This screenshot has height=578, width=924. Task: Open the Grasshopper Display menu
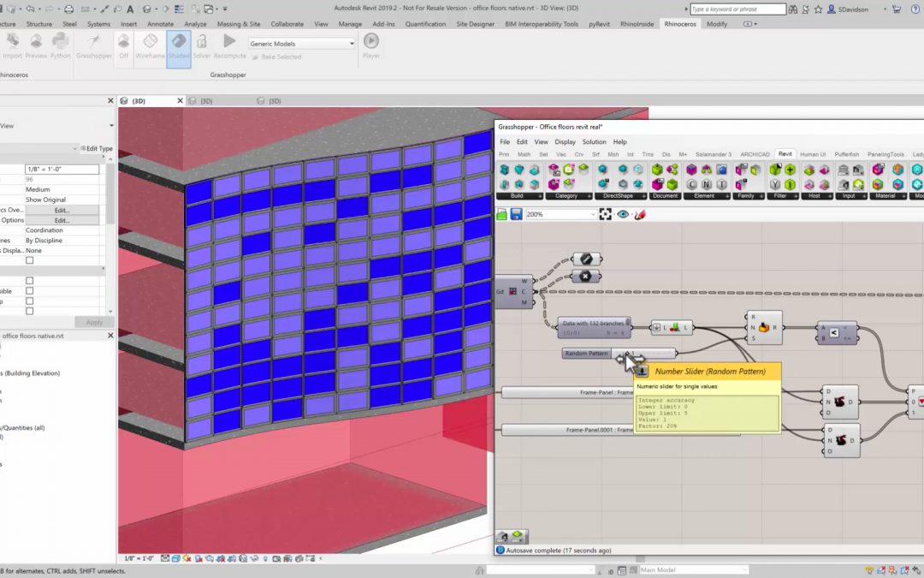point(566,141)
